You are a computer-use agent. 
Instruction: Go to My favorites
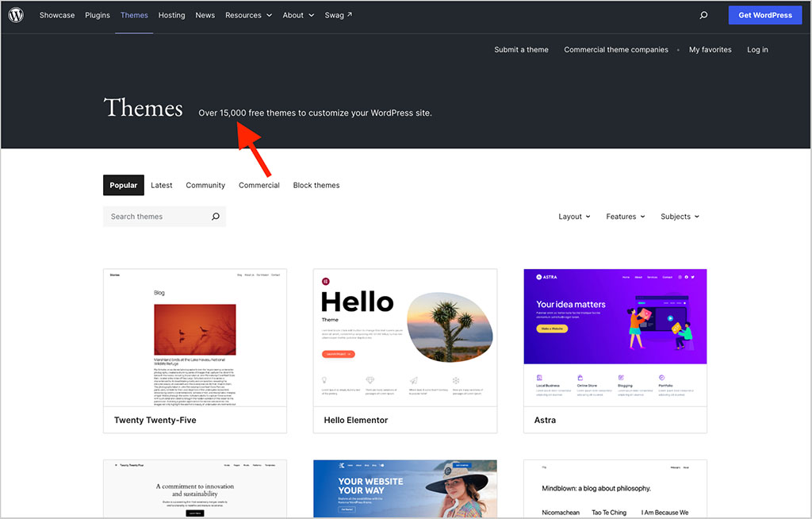tap(710, 50)
